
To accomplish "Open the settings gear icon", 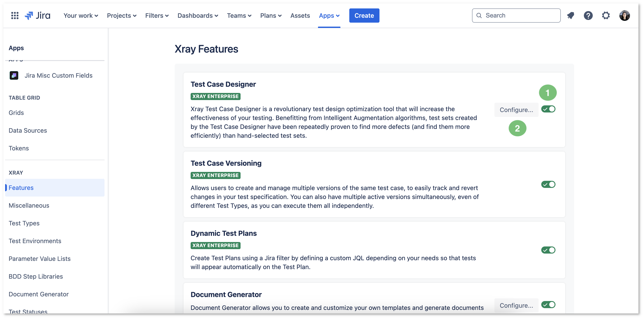I will pos(606,16).
